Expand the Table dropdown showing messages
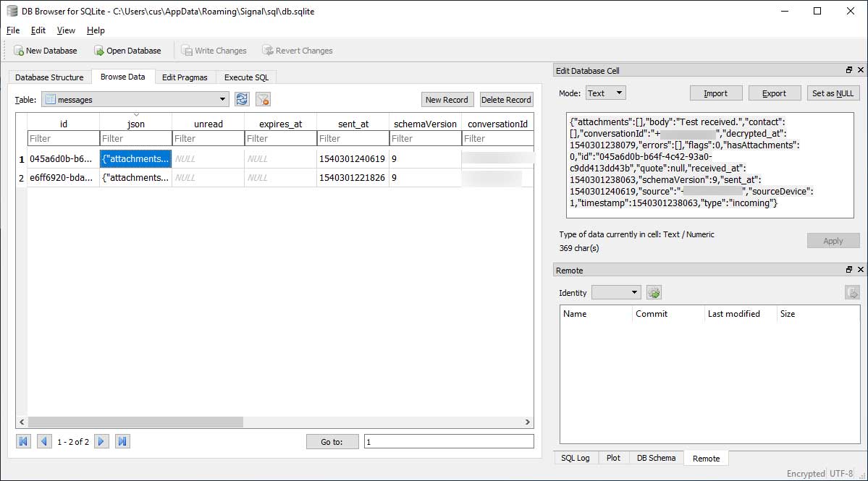868x481 pixels. tap(135, 100)
